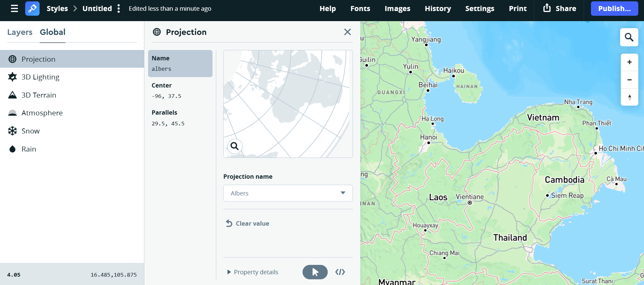This screenshot has width=644, height=285.
Task: Click the Rain droplet icon
Action: click(12, 149)
